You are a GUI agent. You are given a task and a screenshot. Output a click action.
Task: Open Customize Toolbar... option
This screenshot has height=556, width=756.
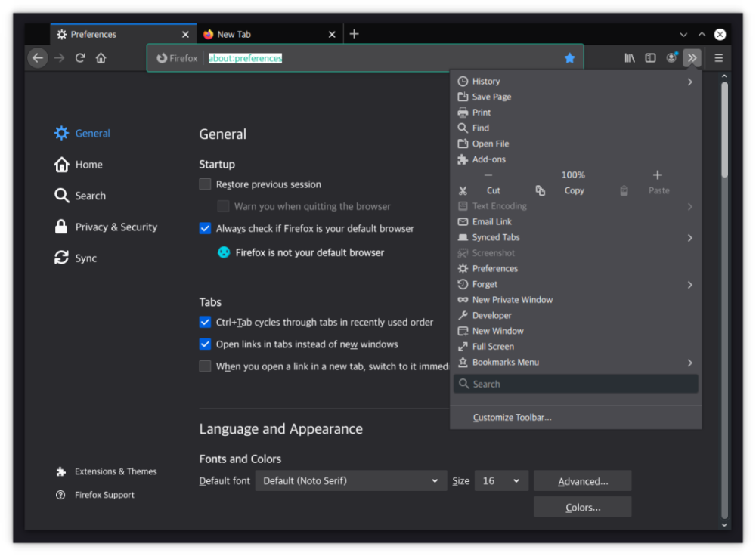tap(512, 418)
